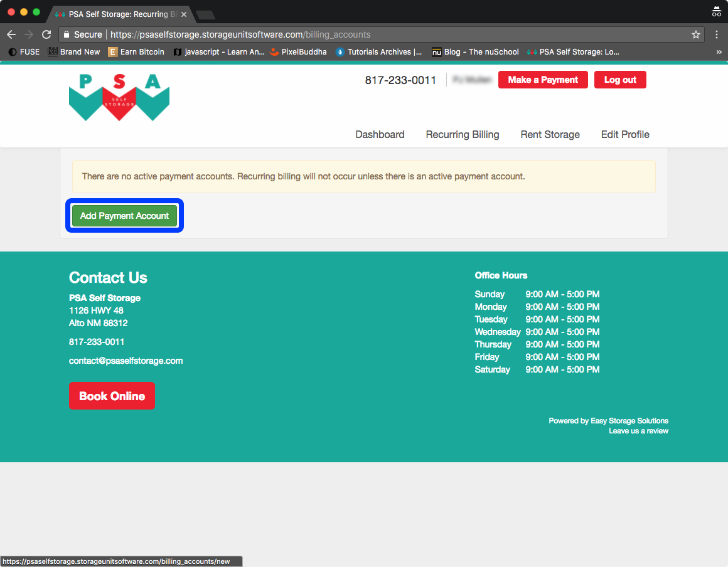Click the Log out button

[620, 80]
